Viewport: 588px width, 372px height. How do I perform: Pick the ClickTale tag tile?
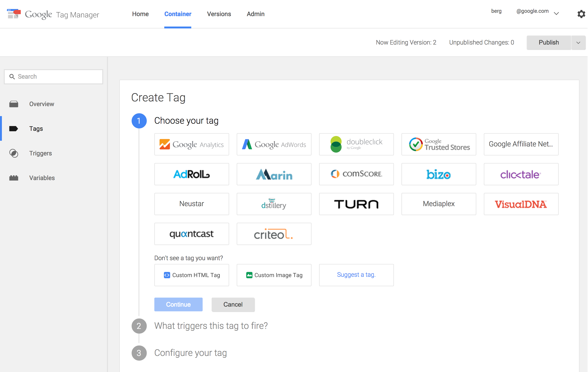click(x=521, y=174)
